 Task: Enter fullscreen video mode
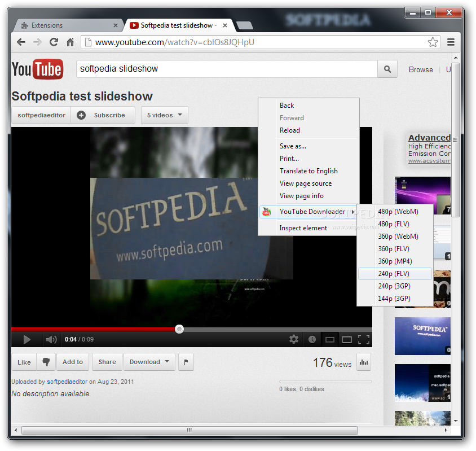[x=364, y=339]
